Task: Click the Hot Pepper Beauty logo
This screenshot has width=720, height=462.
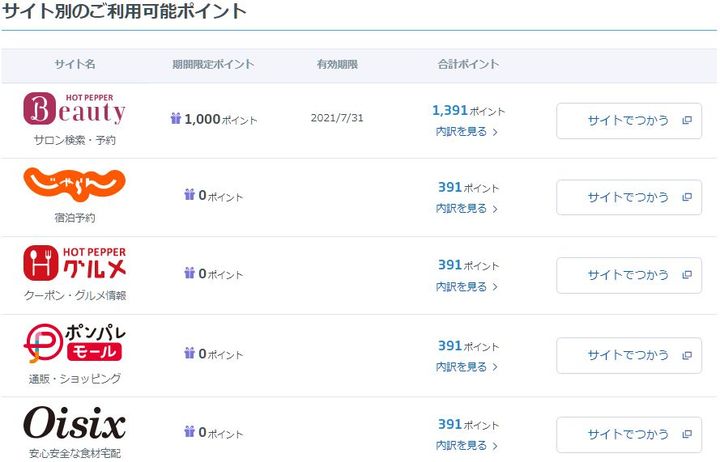Action: click(74, 108)
